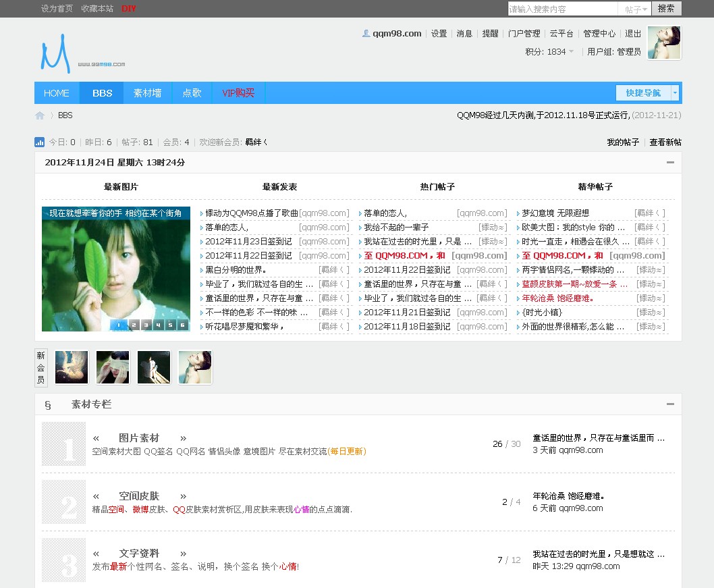Open the 空间皮肤 forum
714x588 pixels.
(x=139, y=496)
